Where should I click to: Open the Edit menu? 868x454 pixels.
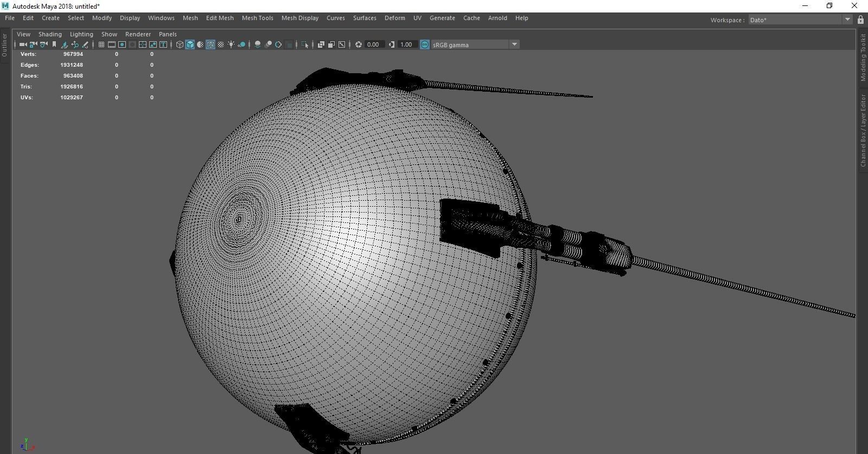click(28, 18)
